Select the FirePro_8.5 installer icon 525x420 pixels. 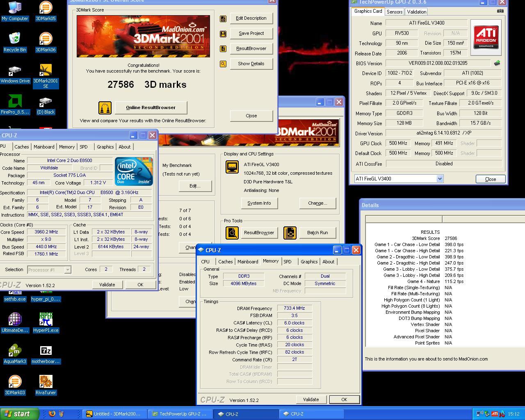pos(15,104)
